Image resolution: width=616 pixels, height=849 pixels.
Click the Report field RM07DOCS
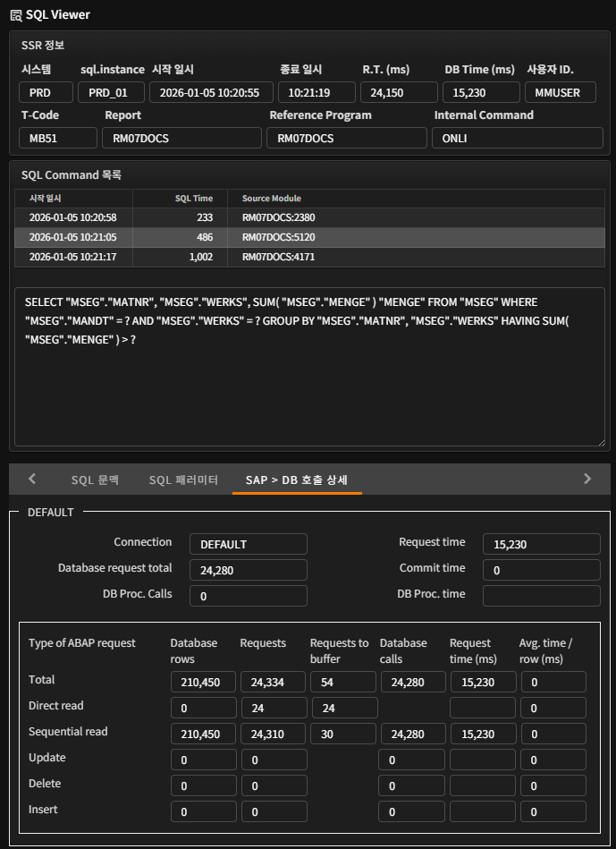[181, 138]
